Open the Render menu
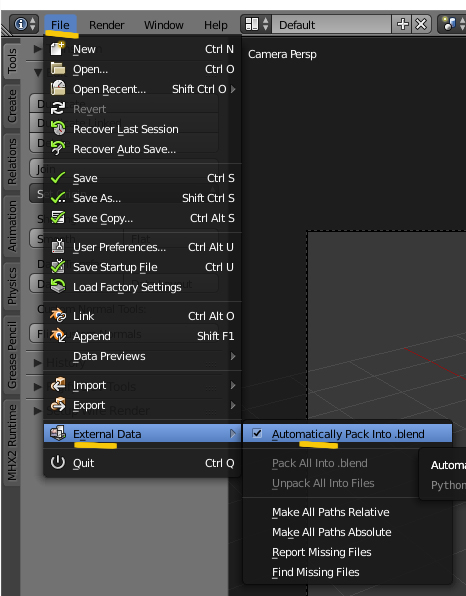The width and height of the screenshot is (466, 596). coord(106,25)
